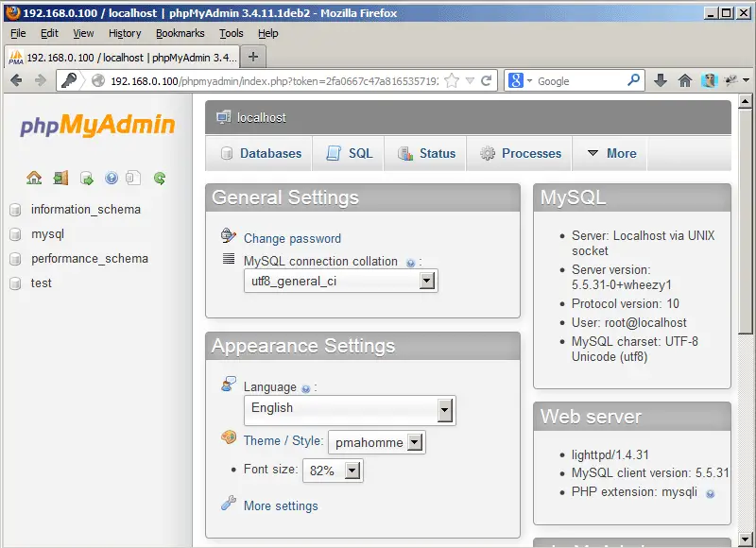Switch to the SQL tab
The width and height of the screenshot is (756, 548).
[x=349, y=153]
